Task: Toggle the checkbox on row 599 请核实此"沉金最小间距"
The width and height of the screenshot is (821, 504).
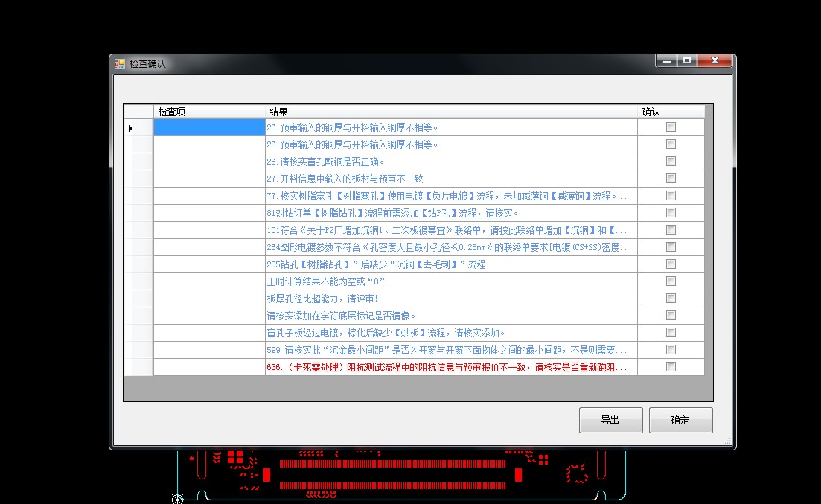Action: pos(671,349)
